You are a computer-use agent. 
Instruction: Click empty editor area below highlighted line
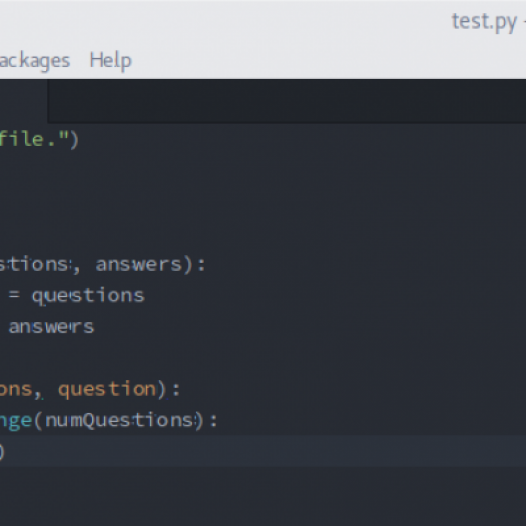click(263, 496)
